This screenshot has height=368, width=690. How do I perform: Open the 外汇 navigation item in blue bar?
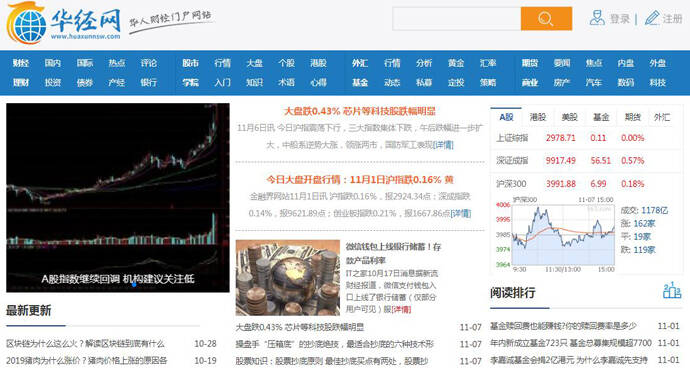coord(360,63)
